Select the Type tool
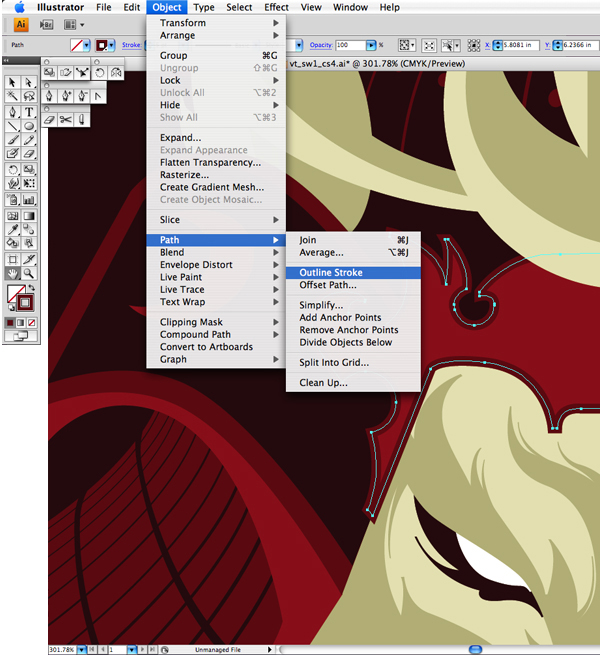 click(28, 112)
